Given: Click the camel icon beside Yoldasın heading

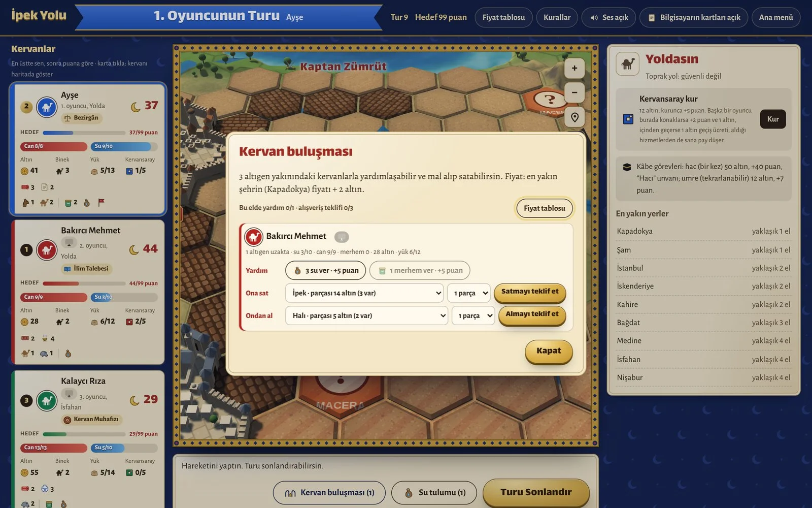Looking at the screenshot, I should pos(628,64).
